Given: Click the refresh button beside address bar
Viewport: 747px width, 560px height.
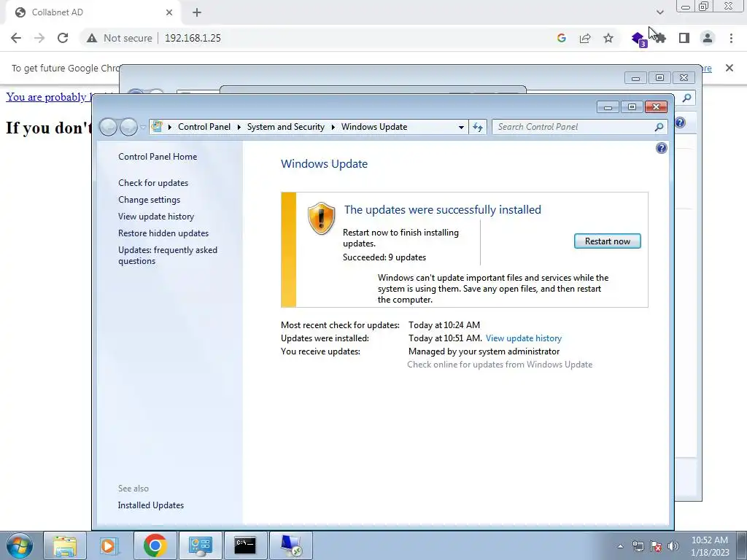Looking at the screenshot, I should [x=477, y=127].
